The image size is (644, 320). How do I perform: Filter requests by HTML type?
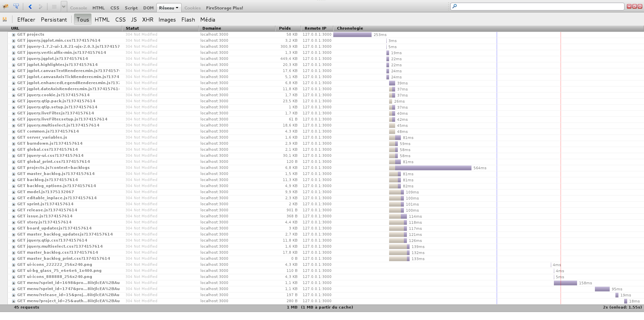pos(102,20)
